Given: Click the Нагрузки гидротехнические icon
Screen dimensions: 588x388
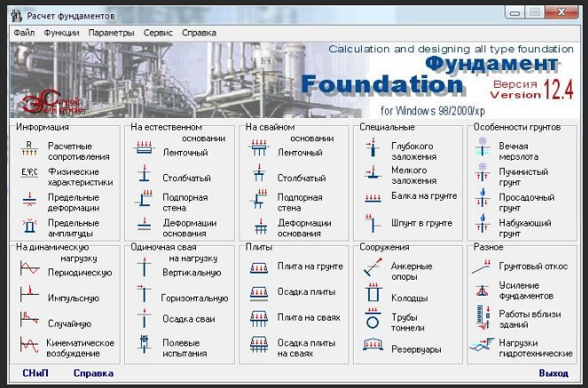Looking at the screenshot, I should 482,344.
